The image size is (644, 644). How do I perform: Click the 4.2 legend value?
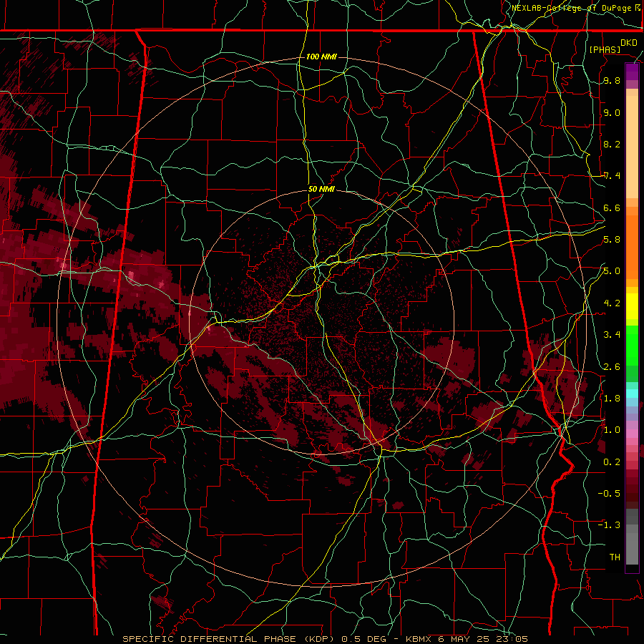point(612,303)
